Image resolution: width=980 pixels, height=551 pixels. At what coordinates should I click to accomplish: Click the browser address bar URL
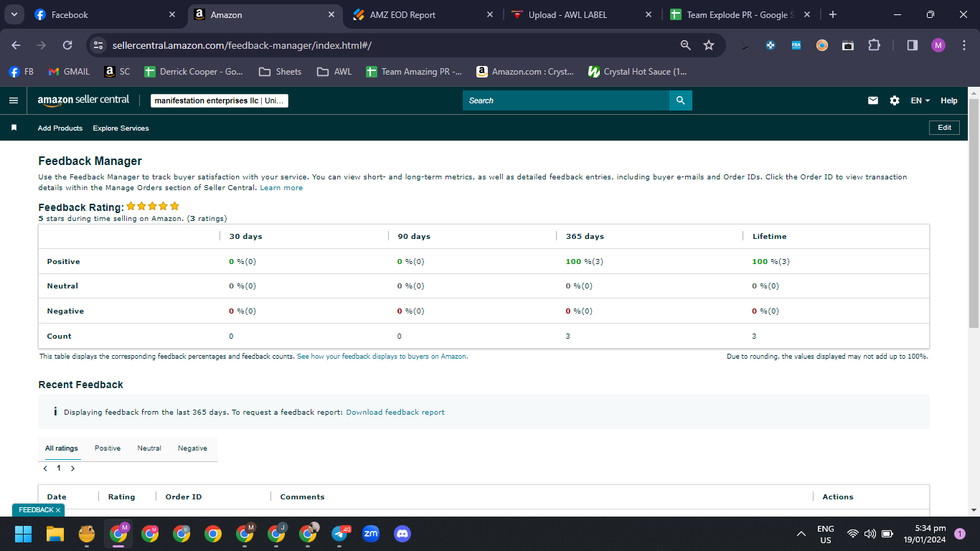[242, 45]
